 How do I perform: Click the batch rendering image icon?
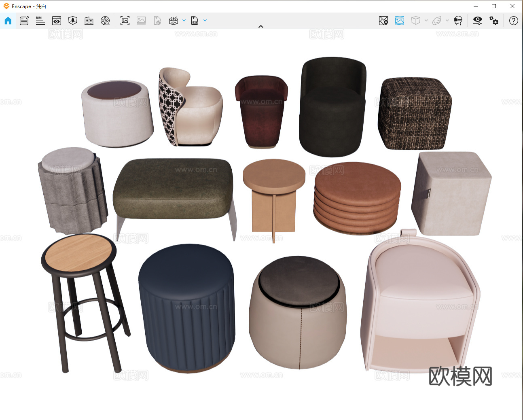(141, 21)
